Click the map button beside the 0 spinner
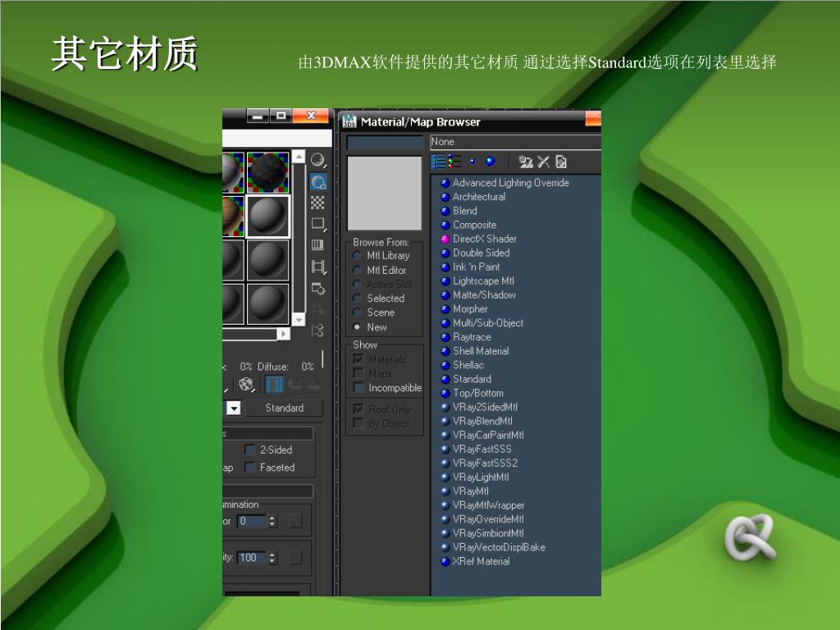840x630 pixels. pos(295,521)
